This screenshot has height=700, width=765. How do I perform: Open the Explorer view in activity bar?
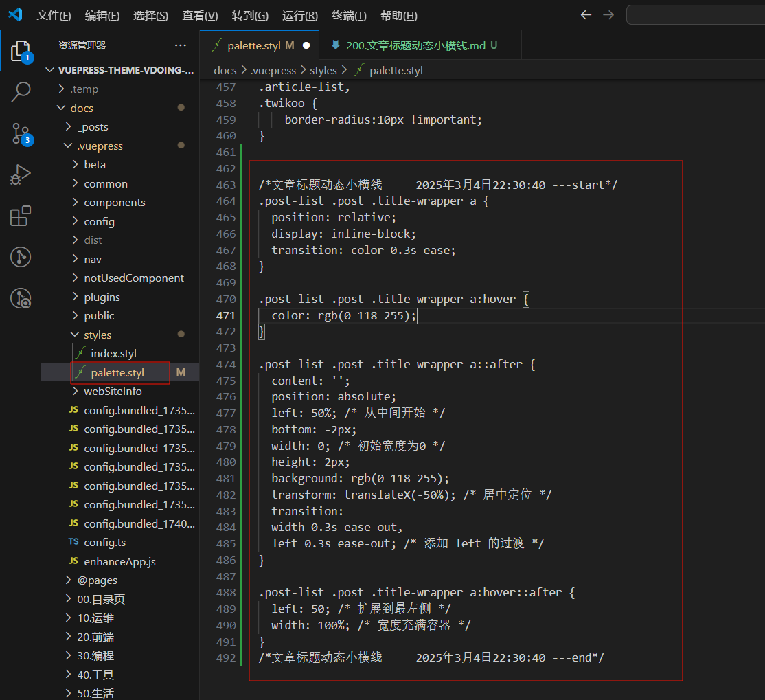click(21, 51)
